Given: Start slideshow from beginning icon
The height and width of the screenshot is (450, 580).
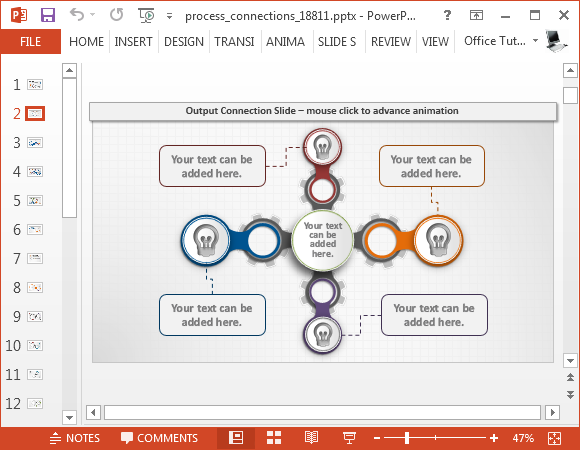Looking at the screenshot, I should [x=146, y=15].
